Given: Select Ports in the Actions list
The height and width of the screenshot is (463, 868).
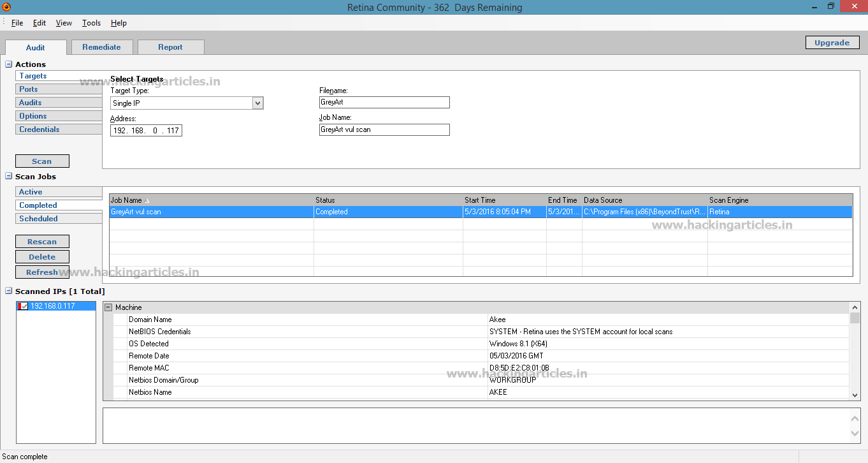Looking at the screenshot, I should pyautogui.click(x=59, y=89).
